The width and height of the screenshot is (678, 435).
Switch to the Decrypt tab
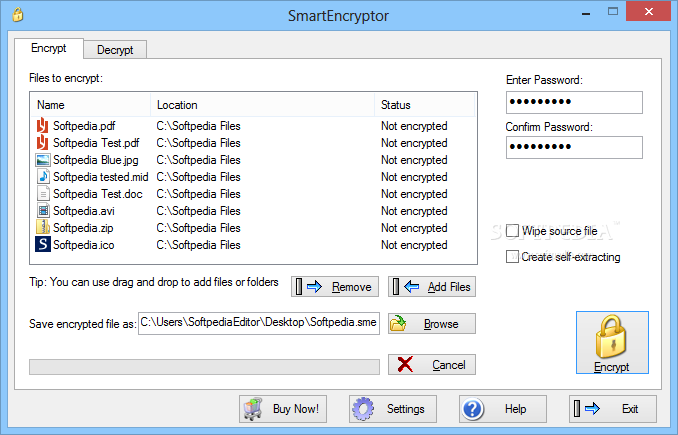pos(115,50)
